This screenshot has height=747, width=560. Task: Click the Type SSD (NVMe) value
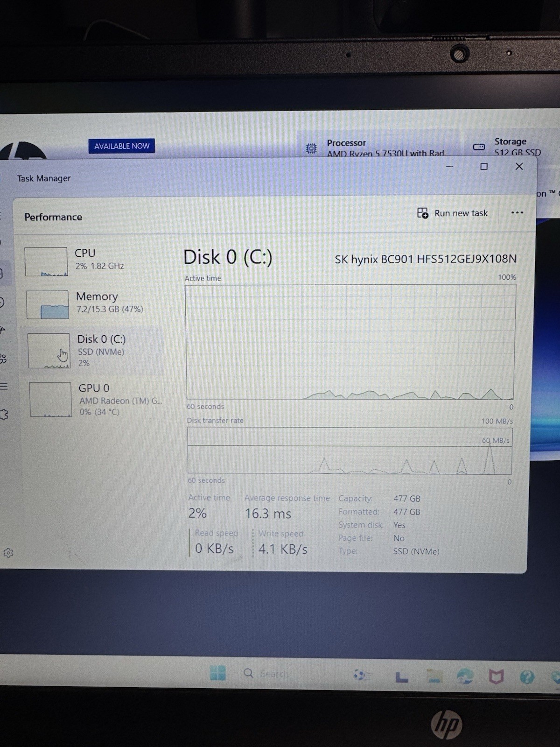pyautogui.click(x=416, y=551)
